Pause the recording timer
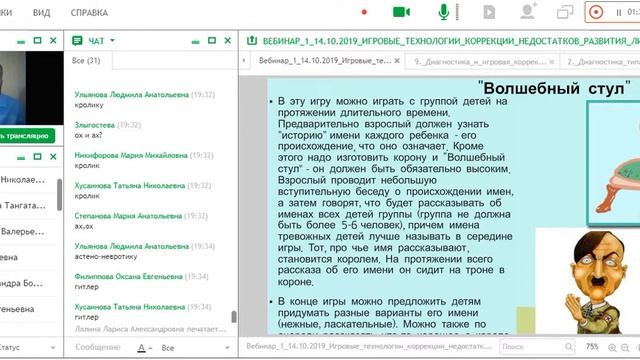This screenshot has width=640, height=360. pyautogui.click(x=619, y=13)
